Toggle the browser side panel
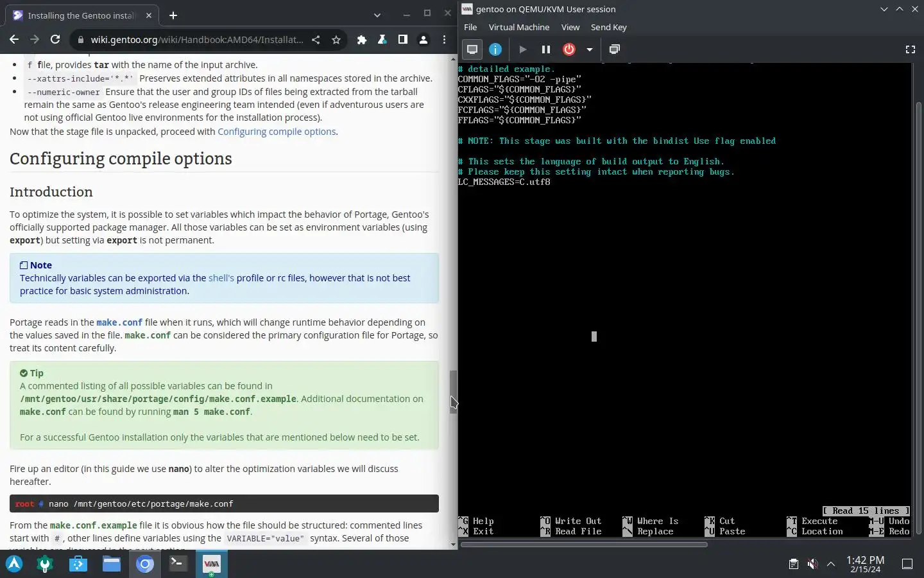The width and height of the screenshot is (924, 578). click(x=403, y=39)
